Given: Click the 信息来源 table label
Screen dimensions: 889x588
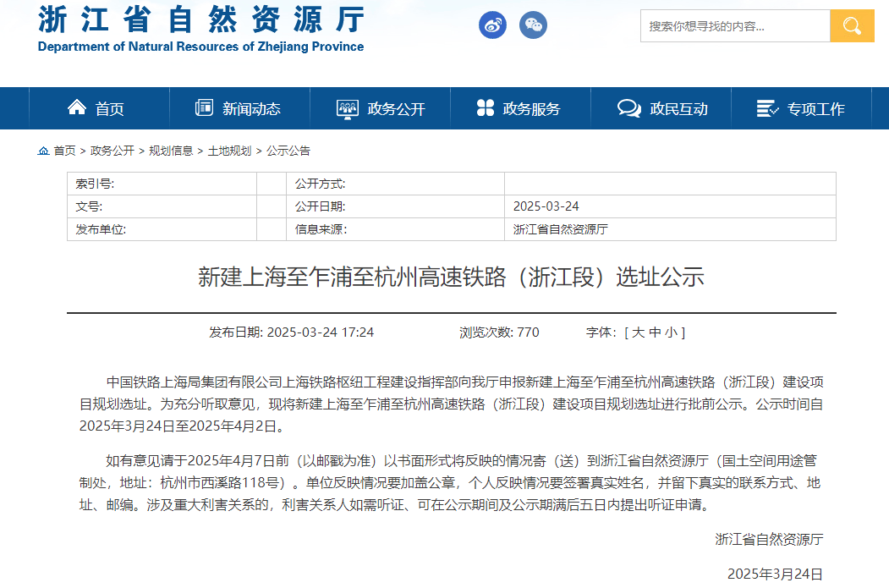Looking at the screenshot, I should pyautogui.click(x=321, y=229).
